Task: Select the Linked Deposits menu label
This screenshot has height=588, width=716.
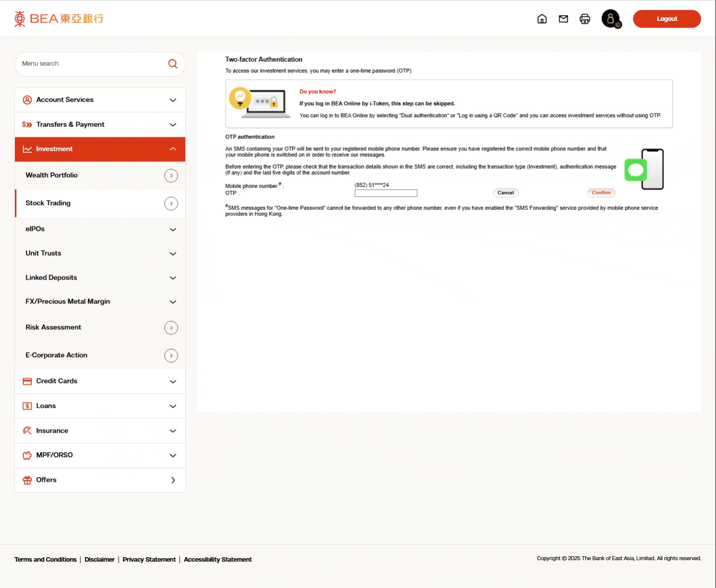Action: (x=51, y=278)
